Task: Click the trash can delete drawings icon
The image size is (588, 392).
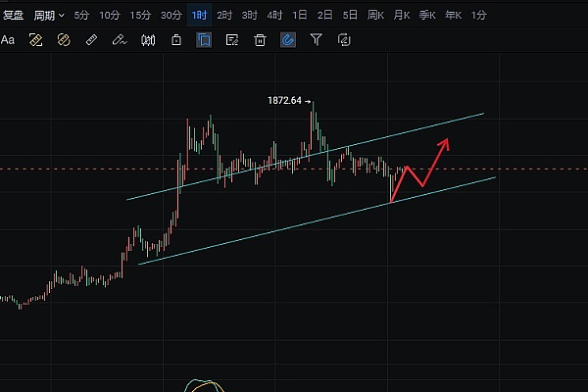Action: pyautogui.click(x=261, y=40)
